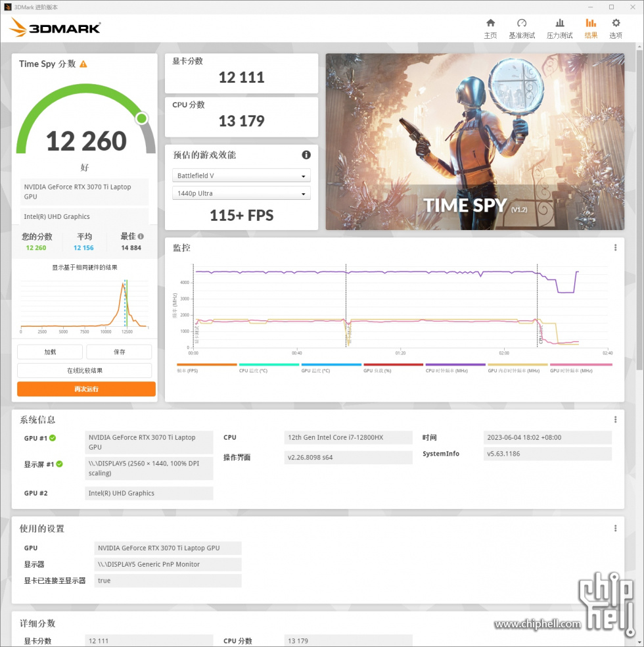Click the 详细分数 CPU 分数 13 179 value
The image size is (644, 647).
pyautogui.click(x=348, y=641)
